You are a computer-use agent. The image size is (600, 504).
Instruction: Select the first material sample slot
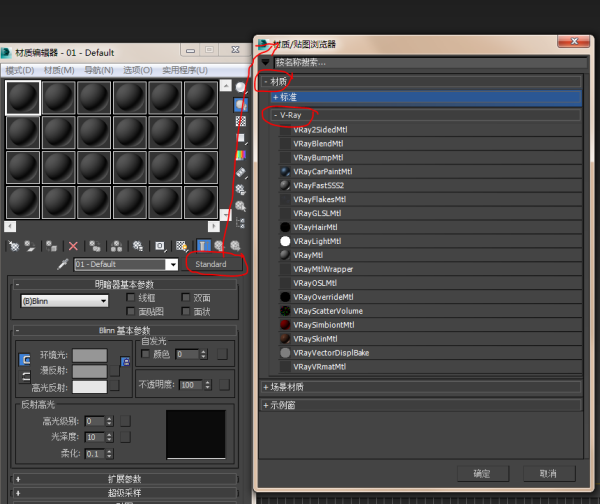[23, 98]
